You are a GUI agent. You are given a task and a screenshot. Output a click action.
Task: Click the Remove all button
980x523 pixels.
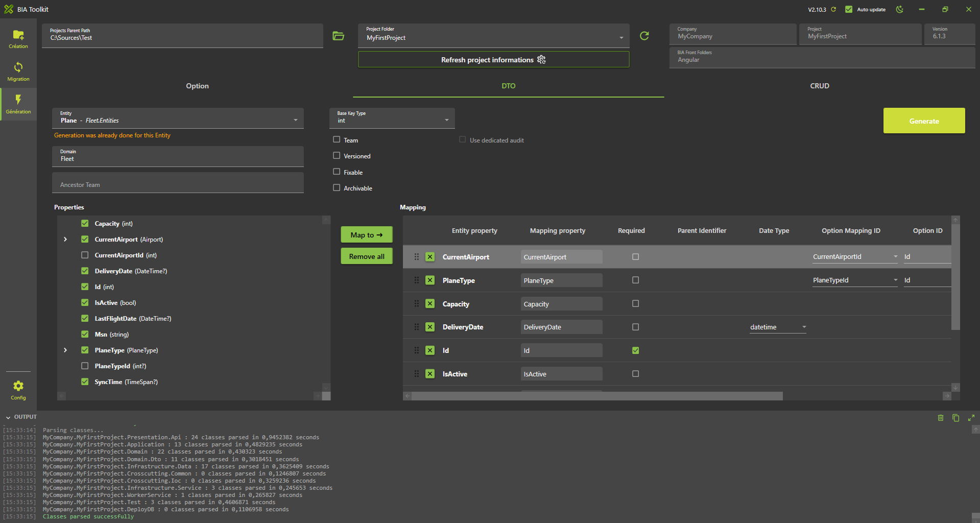tap(367, 256)
